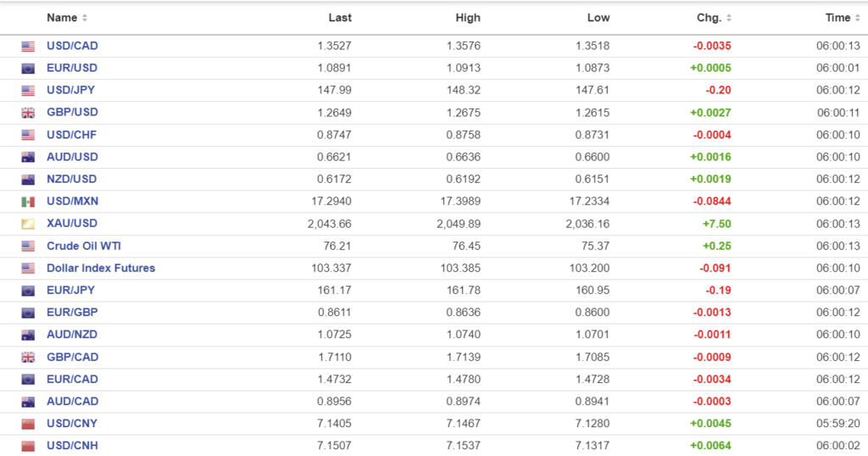Screen dimensions: 868x456
Task: Open the USD/CNH pair page
Action: click(72, 445)
